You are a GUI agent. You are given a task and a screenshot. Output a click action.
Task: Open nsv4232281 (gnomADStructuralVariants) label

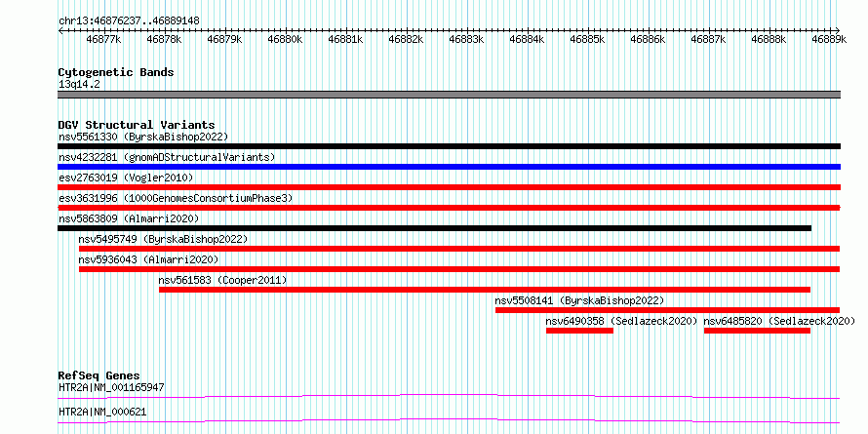tap(167, 157)
